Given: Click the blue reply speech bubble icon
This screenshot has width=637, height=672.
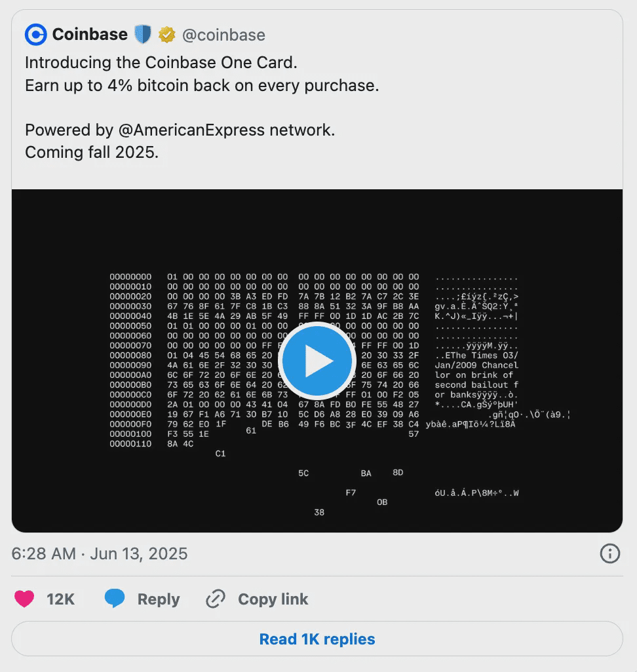Looking at the screenshot, I should click(115, 599).
